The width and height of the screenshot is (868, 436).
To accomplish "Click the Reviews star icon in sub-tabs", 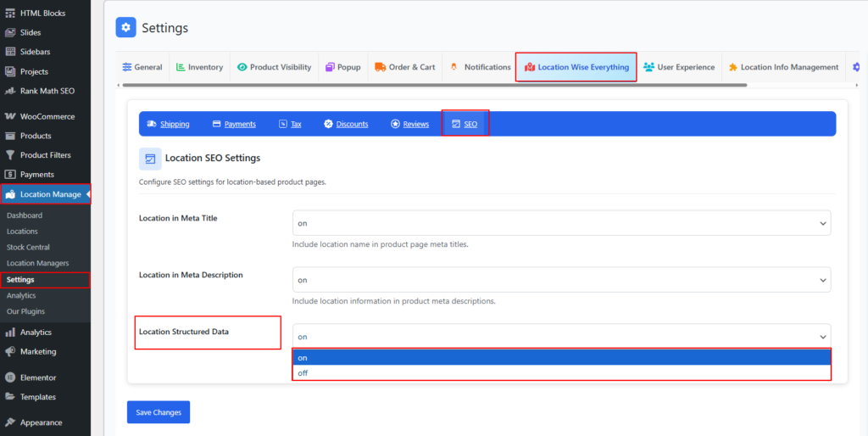I will [395, 124].
